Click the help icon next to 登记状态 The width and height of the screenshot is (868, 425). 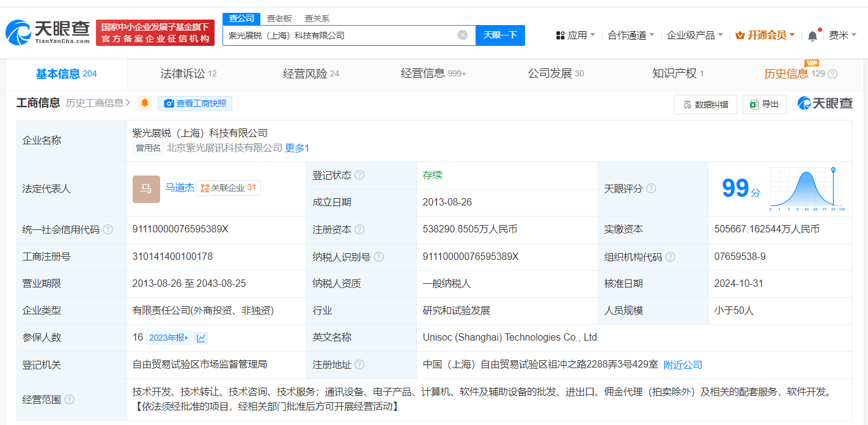point(359,175)
